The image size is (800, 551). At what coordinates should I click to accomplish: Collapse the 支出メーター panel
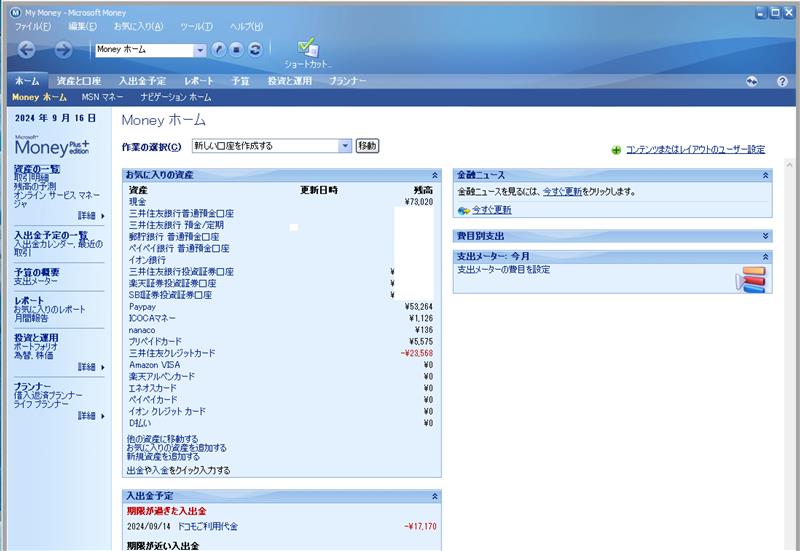click(x=765, y=256)
